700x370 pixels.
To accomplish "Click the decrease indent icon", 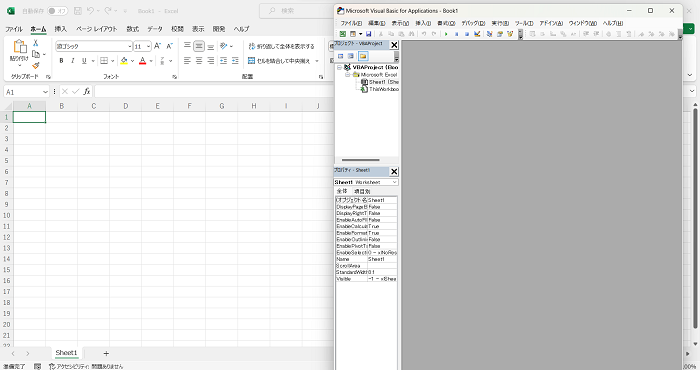I will pos(223,61).
